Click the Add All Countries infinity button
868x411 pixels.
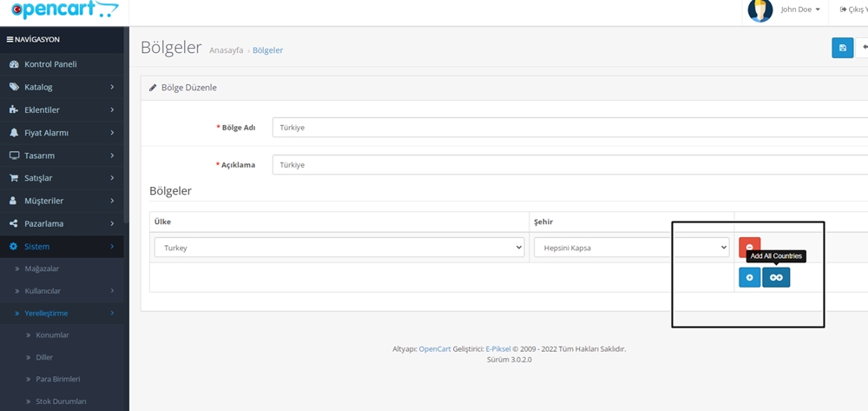(x=776, y=277)
